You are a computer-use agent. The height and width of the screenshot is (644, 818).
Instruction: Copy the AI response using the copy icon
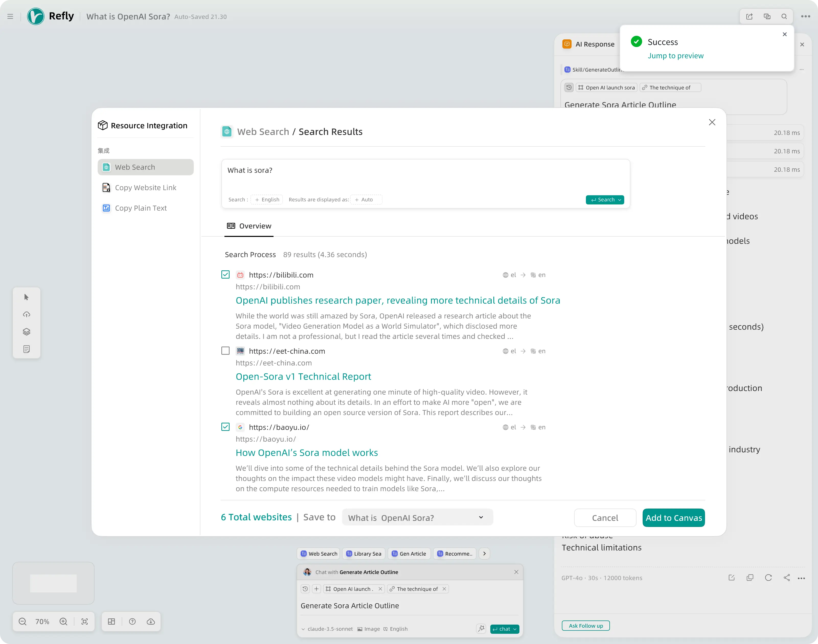point(750,577)
